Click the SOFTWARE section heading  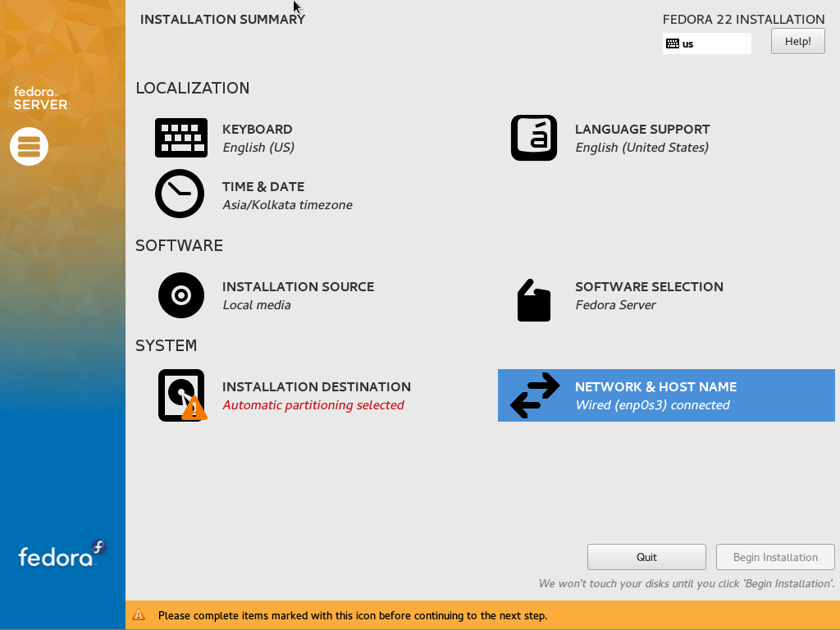pyautogui.click(x=179, y=245)
